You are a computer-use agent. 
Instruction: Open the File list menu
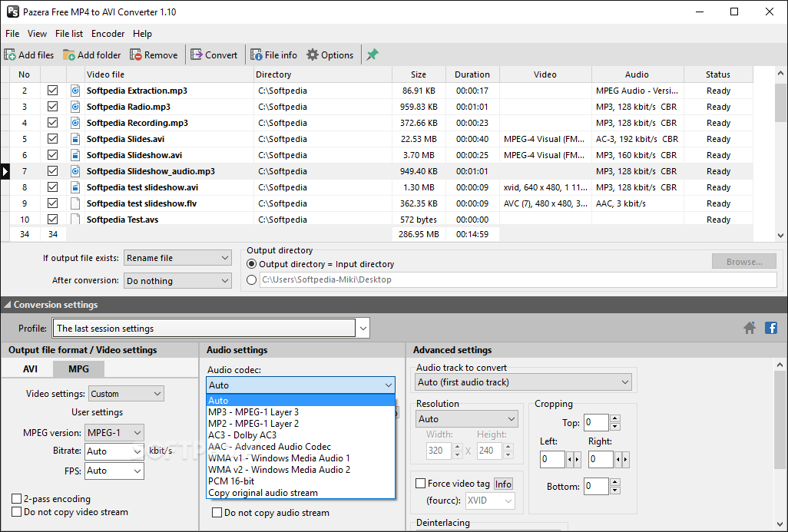[x=69, y=34]
